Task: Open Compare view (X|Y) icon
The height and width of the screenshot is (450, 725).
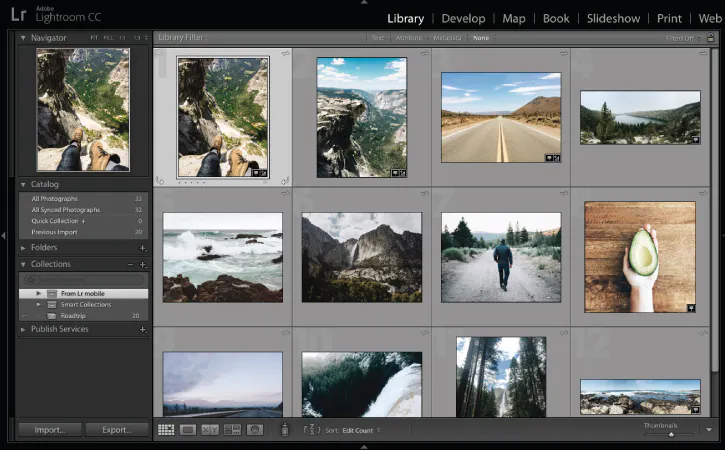Action: click(x=210, y=430)
